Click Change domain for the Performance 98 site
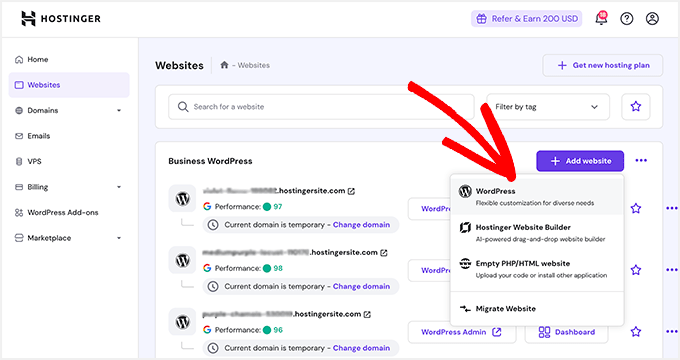 361,286
